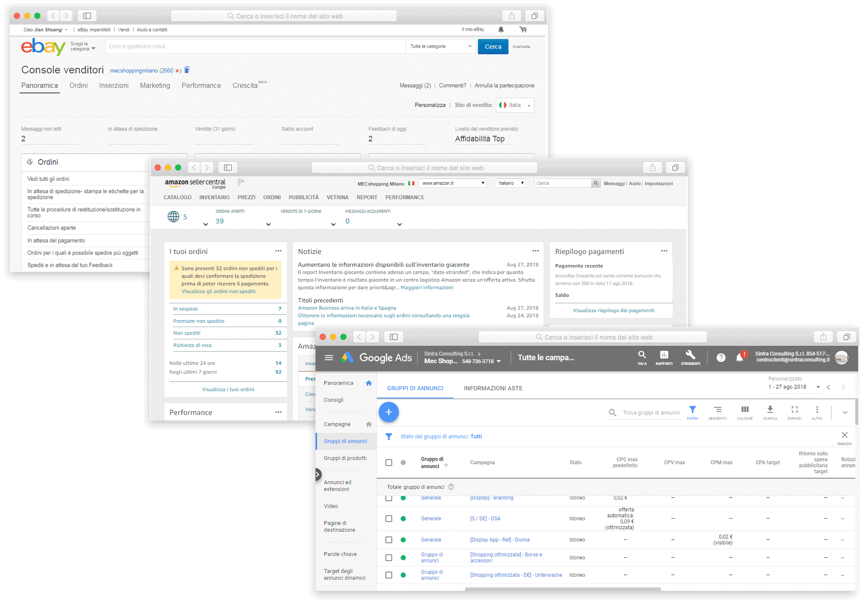
Task: Open Strumenti wrench icon in Google Ads
Action: (690, 355)
